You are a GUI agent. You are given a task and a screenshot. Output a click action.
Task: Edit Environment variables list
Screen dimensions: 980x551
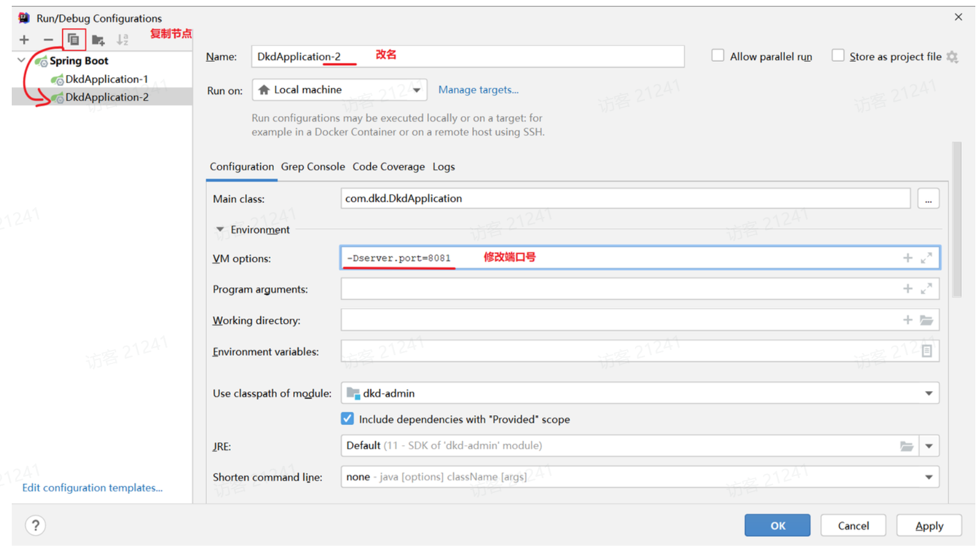pyautogui.click(x=927, y=351)
